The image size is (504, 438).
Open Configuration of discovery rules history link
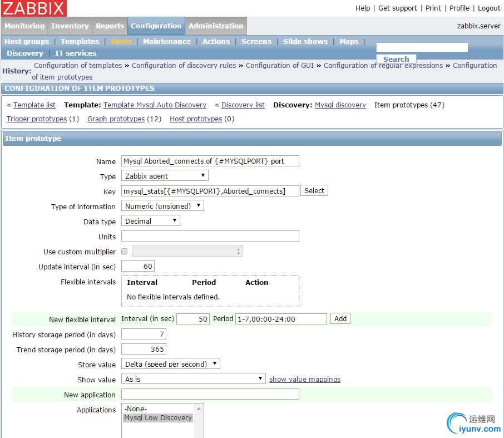point(184,65)
